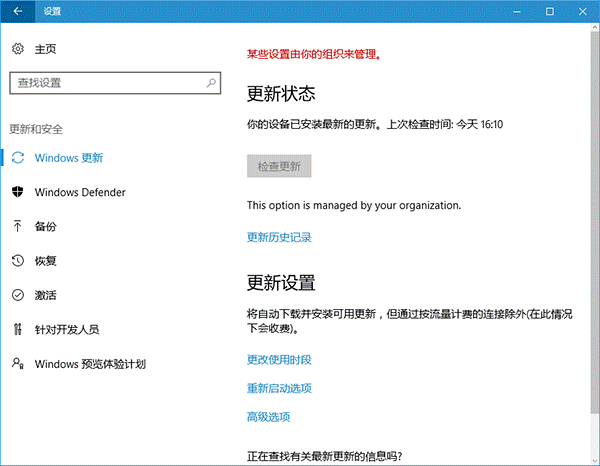This screenshot has height=466, width=600.
Task: Click the 激活 checkmark circle icon
Action: [18, 295]
